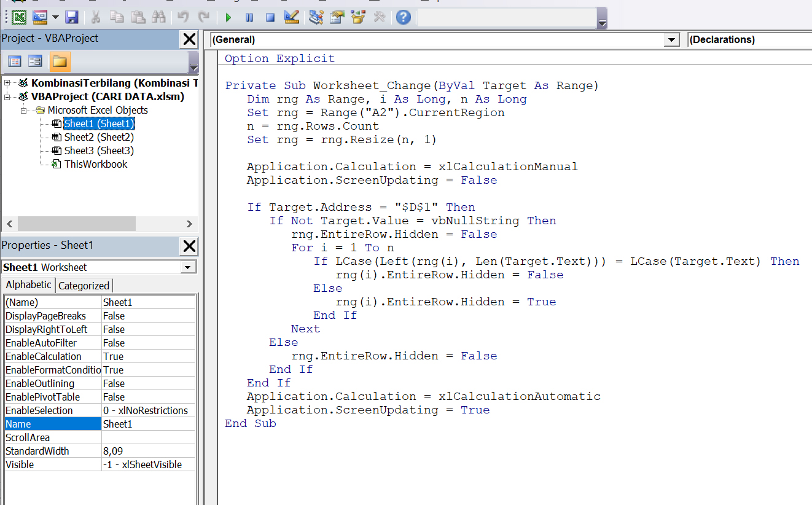Select the Alphabetic properties tab

click(x=29, y=285)
